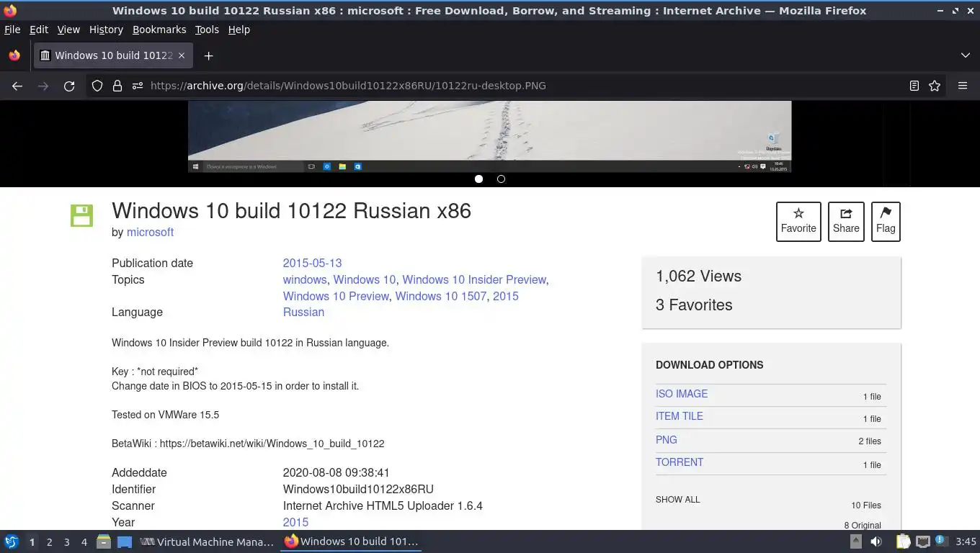
Task: Open the Help menu
Action: coord(239,30)
